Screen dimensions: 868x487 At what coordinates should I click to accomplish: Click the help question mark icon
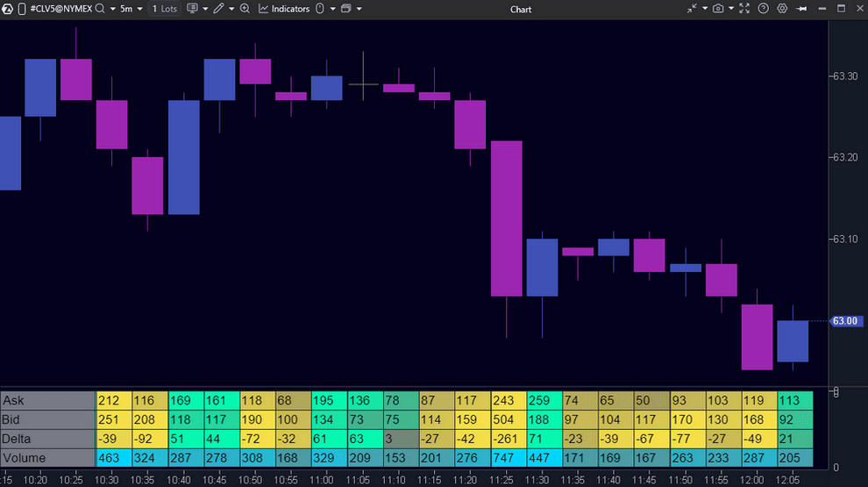[x=764, y=9]
